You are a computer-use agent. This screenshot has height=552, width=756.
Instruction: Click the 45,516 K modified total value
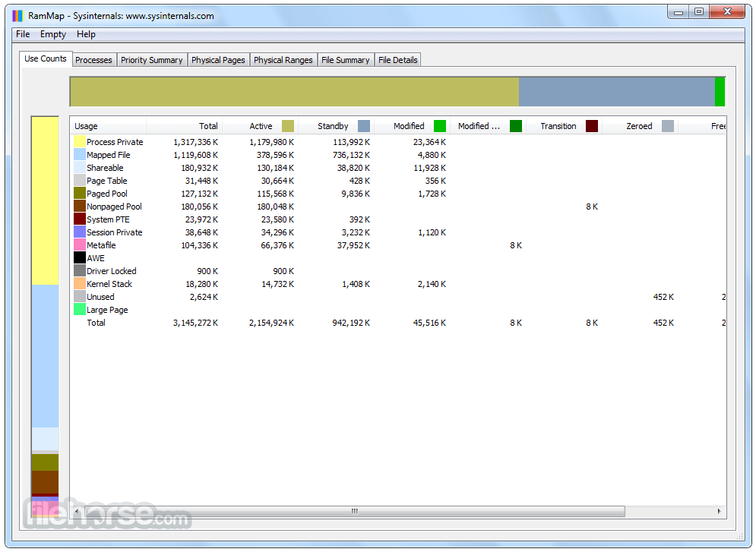coord(429,323)
